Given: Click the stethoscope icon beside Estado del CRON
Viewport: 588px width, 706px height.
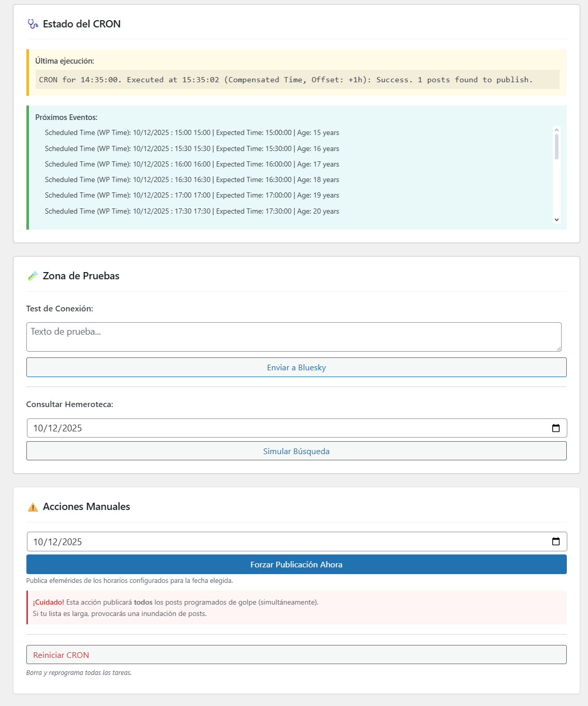Looking at the screenshot, I should coord(33,24).
